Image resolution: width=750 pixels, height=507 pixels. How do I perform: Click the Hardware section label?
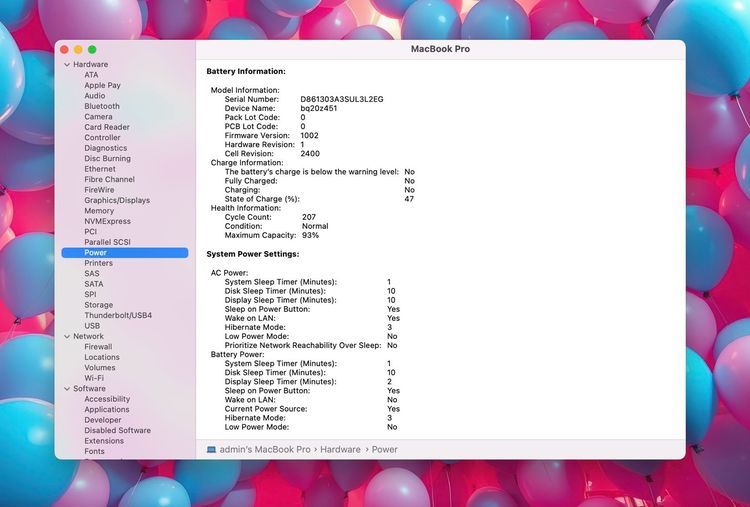(x=90, y=65)
